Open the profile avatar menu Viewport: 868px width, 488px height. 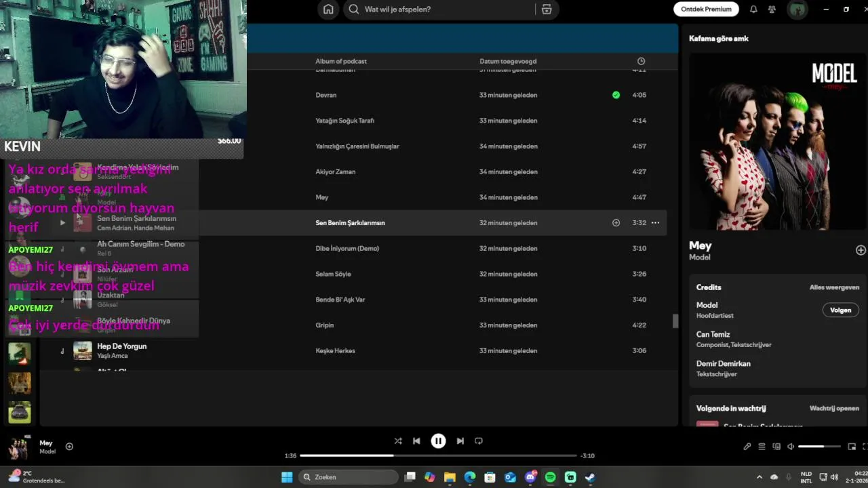point(797,9)
